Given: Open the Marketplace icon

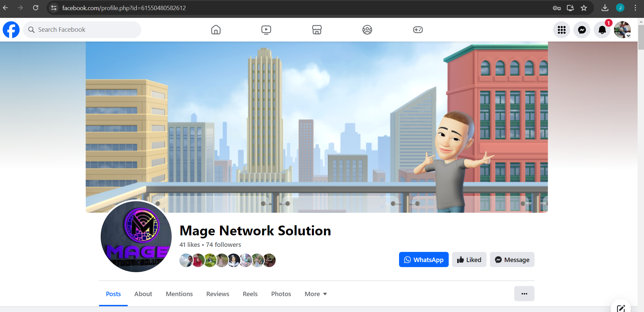Looking at the screenshot, I should pos(317,30).
